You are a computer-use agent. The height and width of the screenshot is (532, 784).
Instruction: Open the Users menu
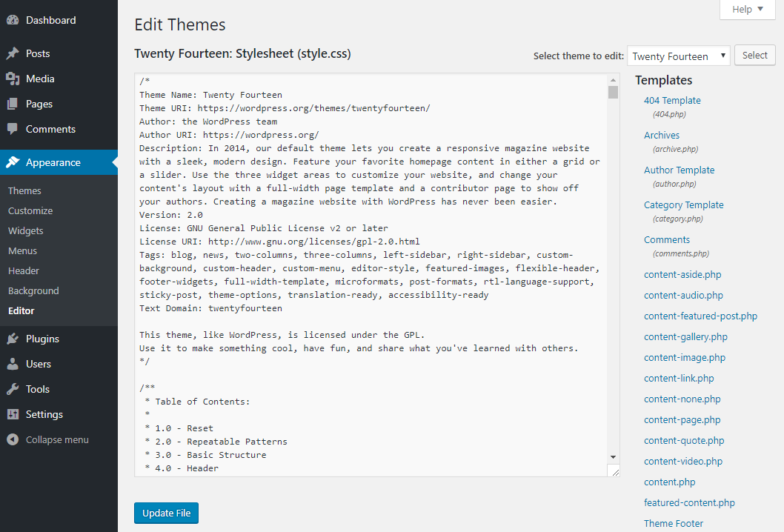tap(59, 364)
